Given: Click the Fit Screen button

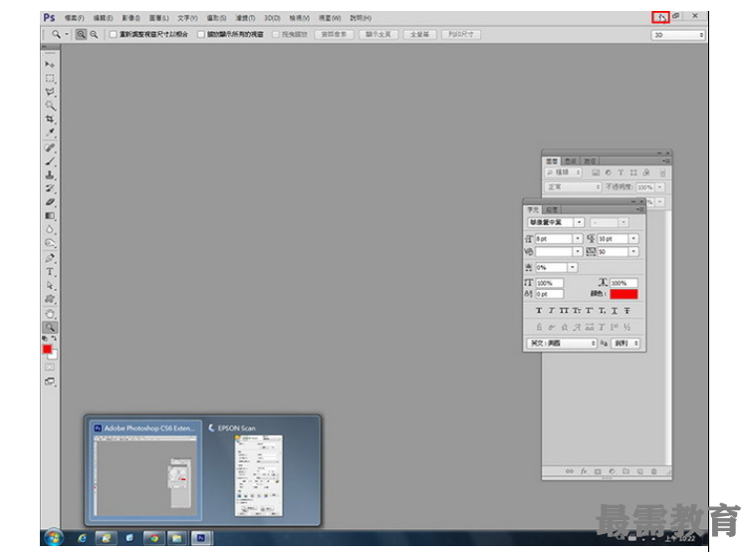Looking at the screenshot, I should [378, 34].
